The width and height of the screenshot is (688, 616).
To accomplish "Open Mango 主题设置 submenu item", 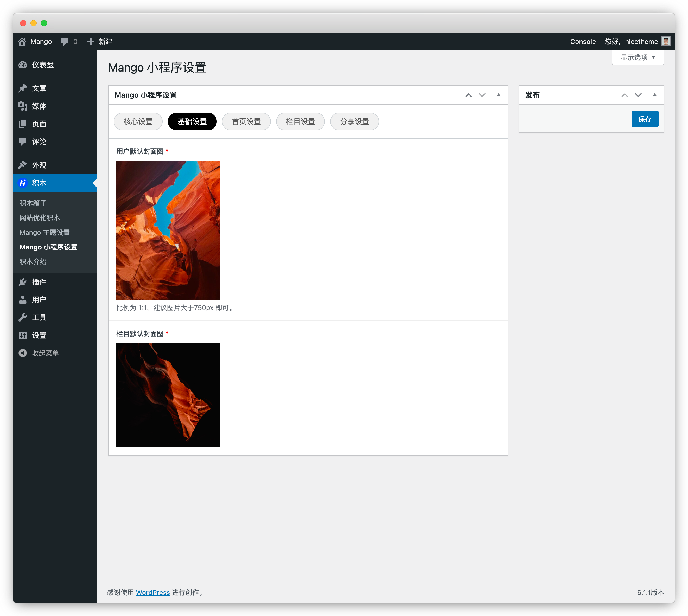I will pyautogui.click(x=45, y=233).
